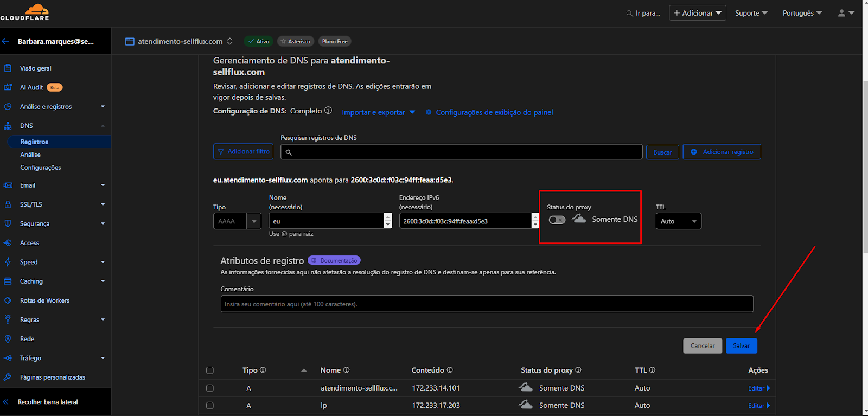Open the Suporte dropdown menu

[x=751, y=13]
